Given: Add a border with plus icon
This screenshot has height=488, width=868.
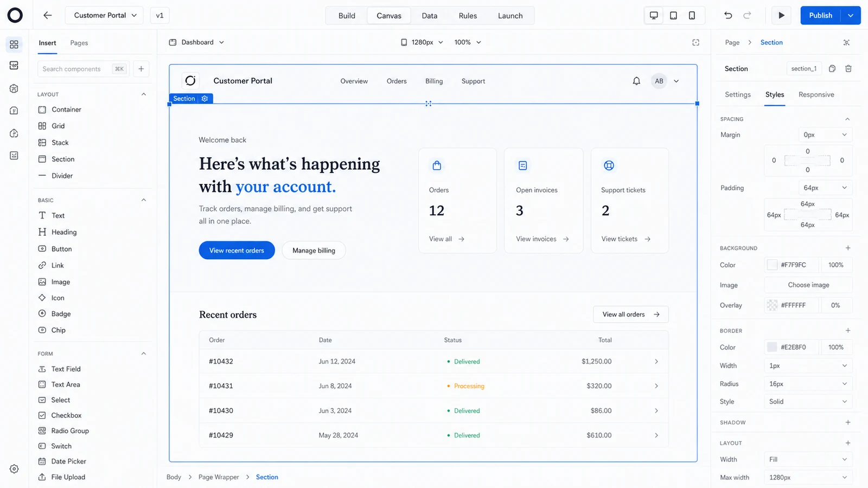Looking at the screenshot, I should (x=848, y=330).
